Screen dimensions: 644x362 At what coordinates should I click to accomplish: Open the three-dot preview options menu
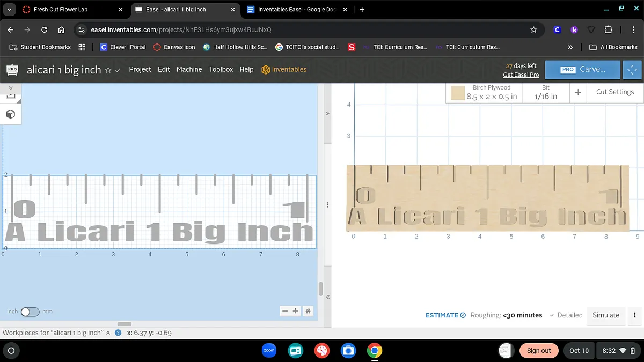(x=635, y=315)
